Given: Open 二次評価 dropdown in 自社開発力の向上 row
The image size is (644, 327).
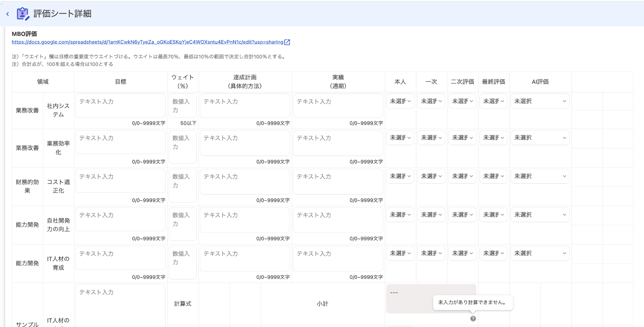Looking at the screenshot, I should click(x=462, y=215).
